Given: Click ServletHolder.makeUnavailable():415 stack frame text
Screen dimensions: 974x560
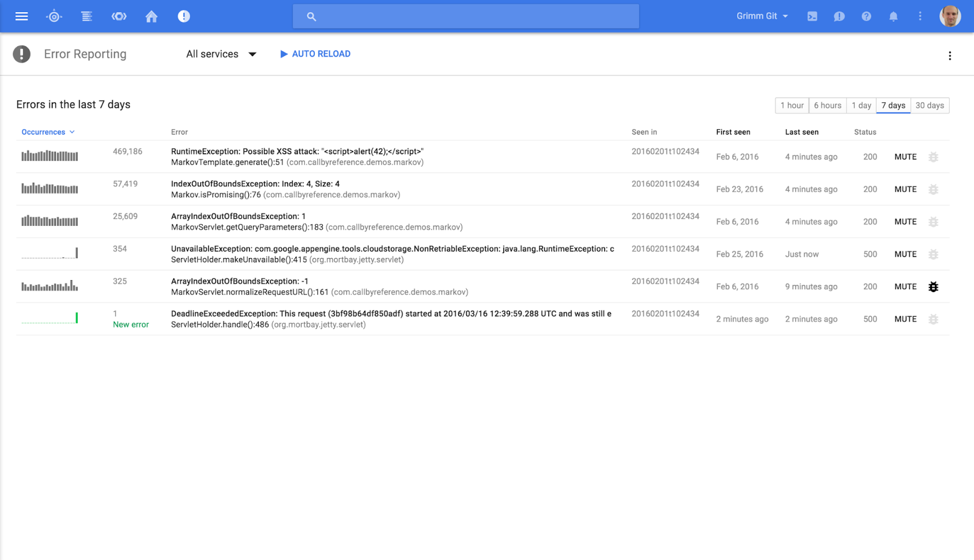Looking at the screenshot, I should coord(239,260).
